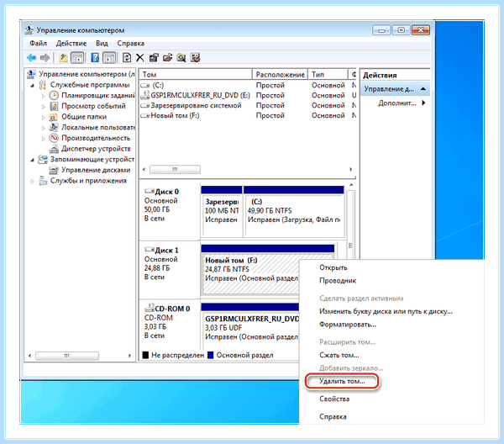Screen dimensions: 504x444
Task: Click the Не распределен black legend swatch
Action: pos(145,355)
